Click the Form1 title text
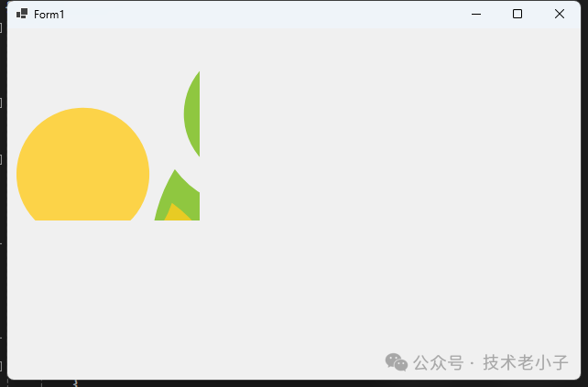The image size is (588, 387). 49,15
